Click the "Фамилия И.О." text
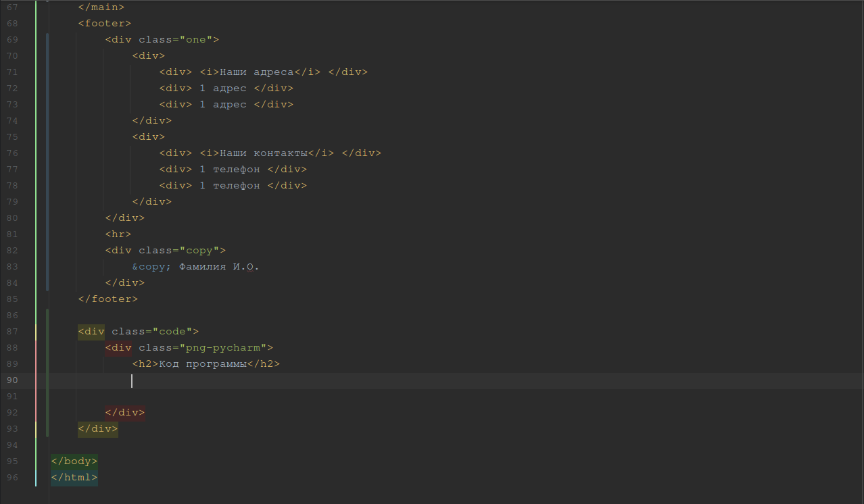 pyautogui.click(x=219, y=267)
